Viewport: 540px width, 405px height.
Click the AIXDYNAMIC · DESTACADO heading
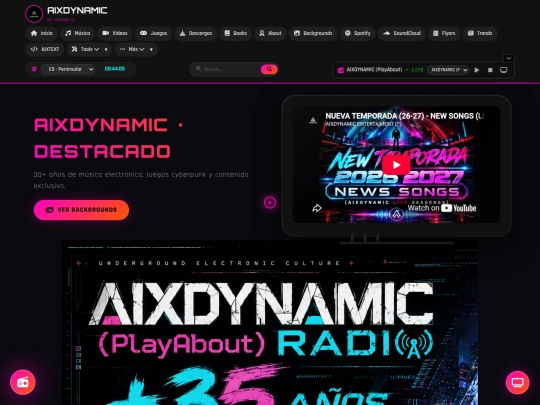coord(109,138)
